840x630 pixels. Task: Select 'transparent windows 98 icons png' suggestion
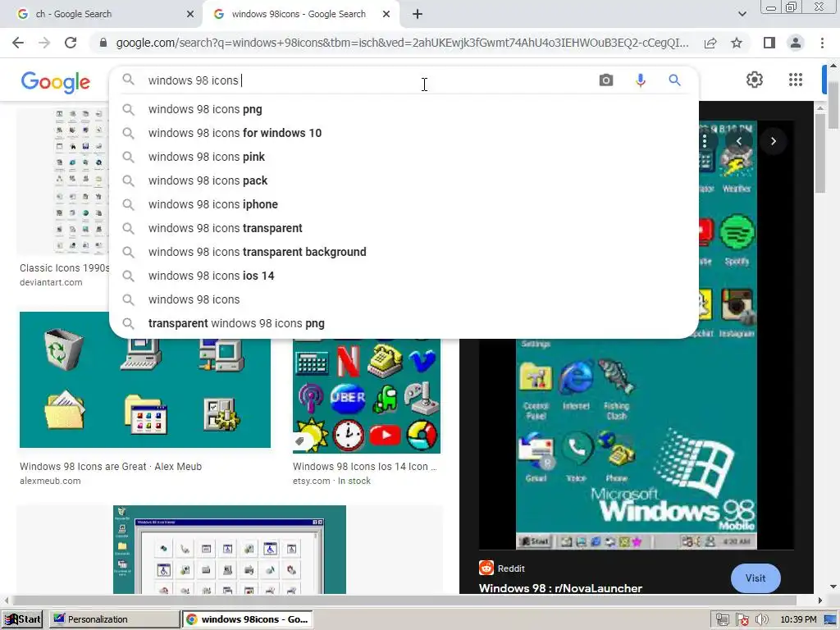pos(404,323)
